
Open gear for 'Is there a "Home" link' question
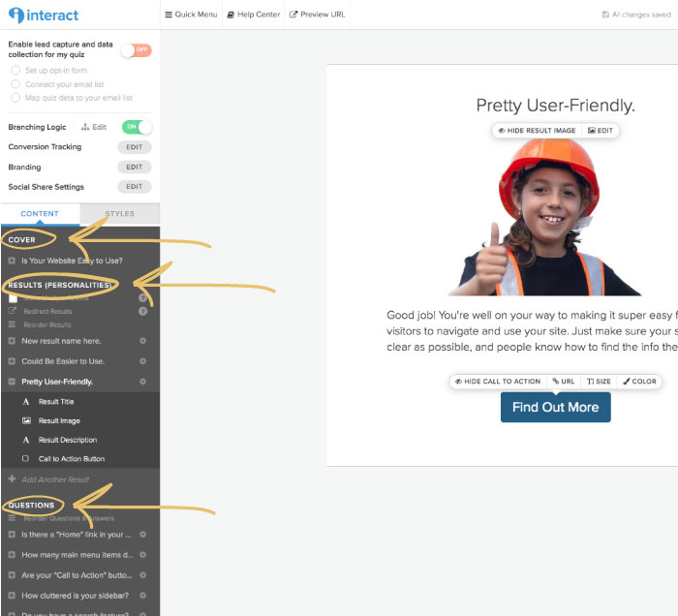[x=142, y=535]
